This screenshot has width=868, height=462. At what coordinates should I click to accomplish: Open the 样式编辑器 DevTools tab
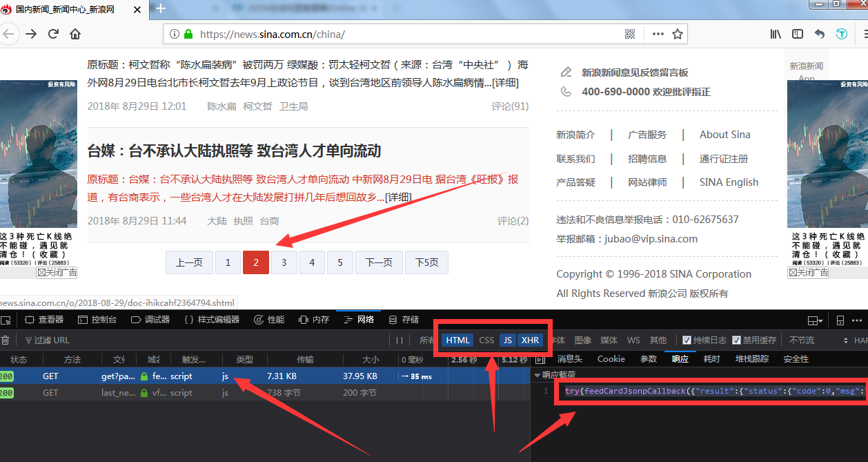click(212, 320)
